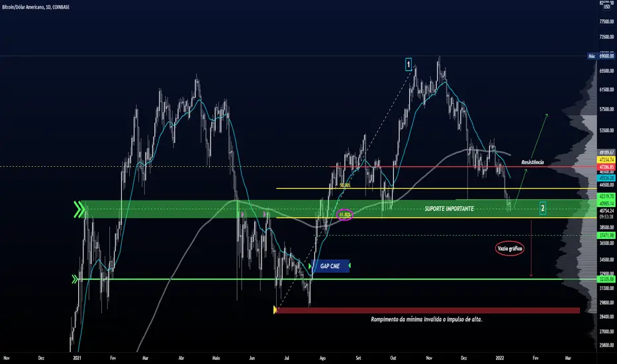This screenshot has height=364, width=617.
Task: Click the 53500.00 price axis tick
Action: click(606, 130)
